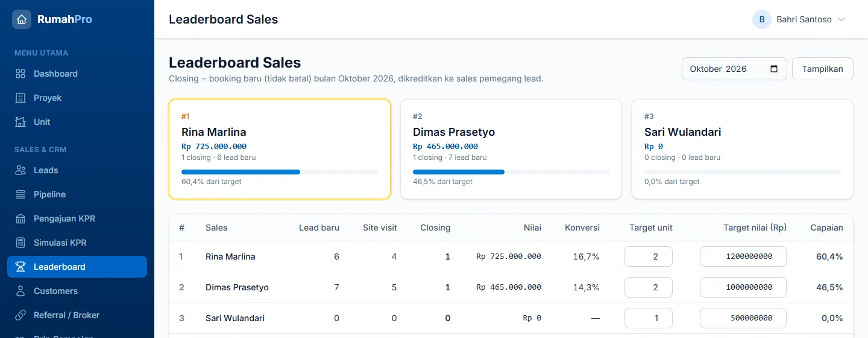The width and height of the screenshot is (868, 338).
Task: Click the Leads people icon
Action: [20, 170]
